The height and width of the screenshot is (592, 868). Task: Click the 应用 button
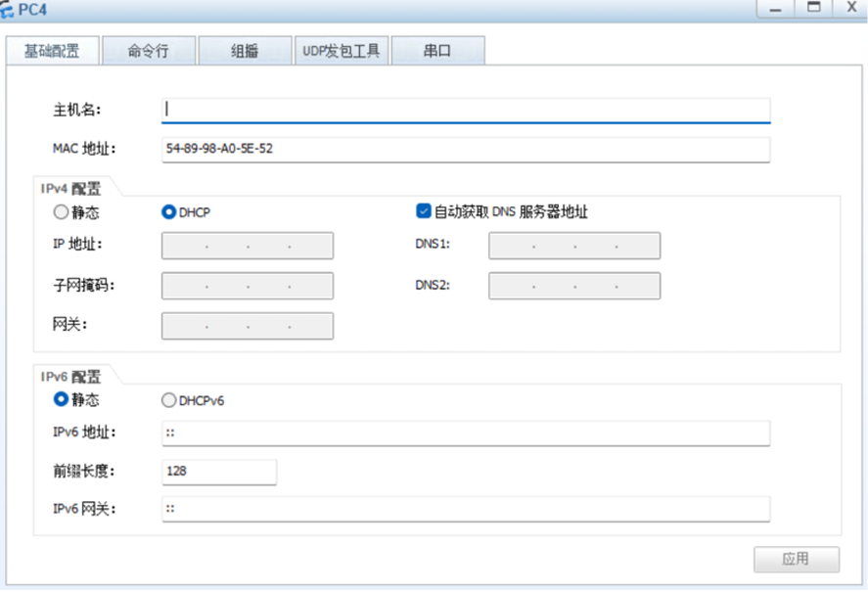pyautogui.click(x=796, y=560)
